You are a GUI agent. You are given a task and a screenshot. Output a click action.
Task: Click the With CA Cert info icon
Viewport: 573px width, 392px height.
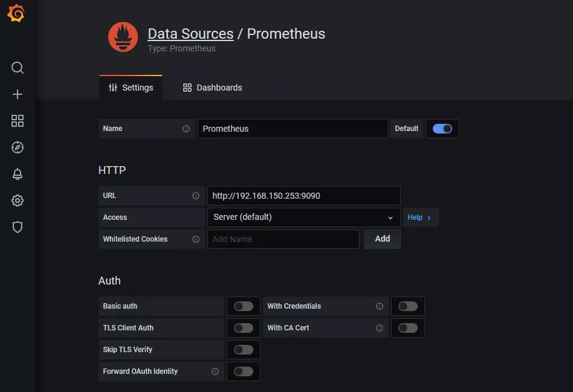380,328
